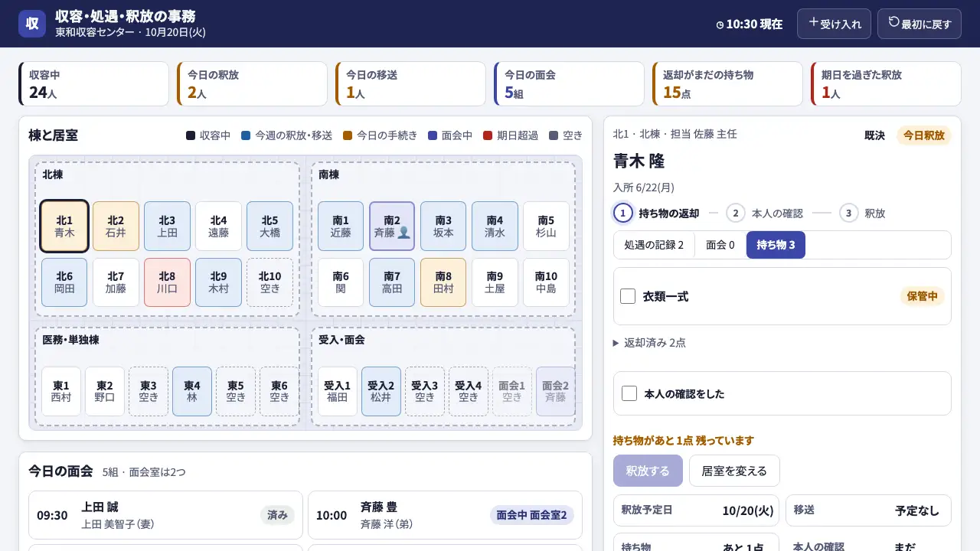Click the 今日の移送 1人 card
The width and height of the screenshot is (980, 551).
pos(410,83)
